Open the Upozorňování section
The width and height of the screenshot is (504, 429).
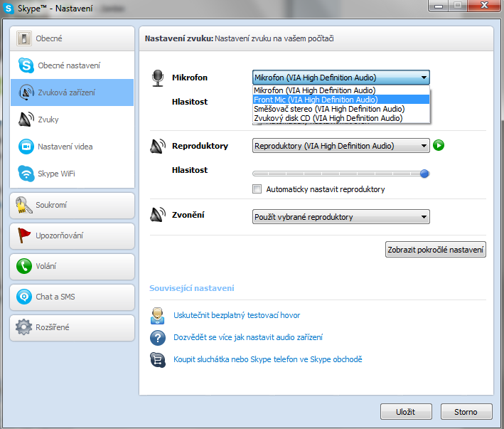(x=72, y=236)
